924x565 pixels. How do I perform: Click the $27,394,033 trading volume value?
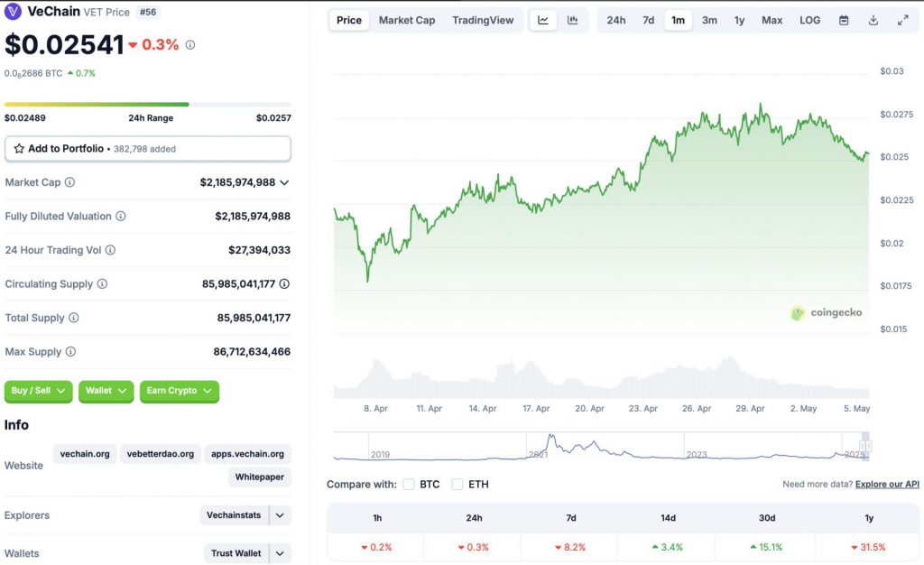[x=259, y=250]
